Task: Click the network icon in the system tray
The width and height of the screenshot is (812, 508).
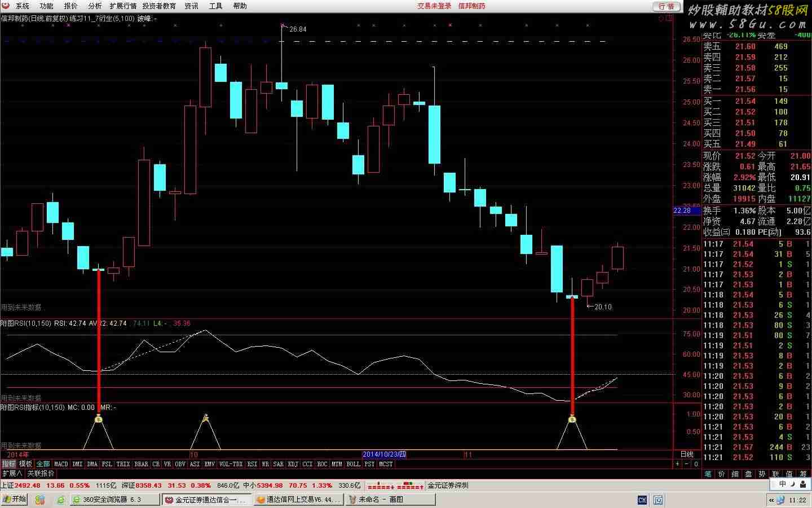Action: 780,500
